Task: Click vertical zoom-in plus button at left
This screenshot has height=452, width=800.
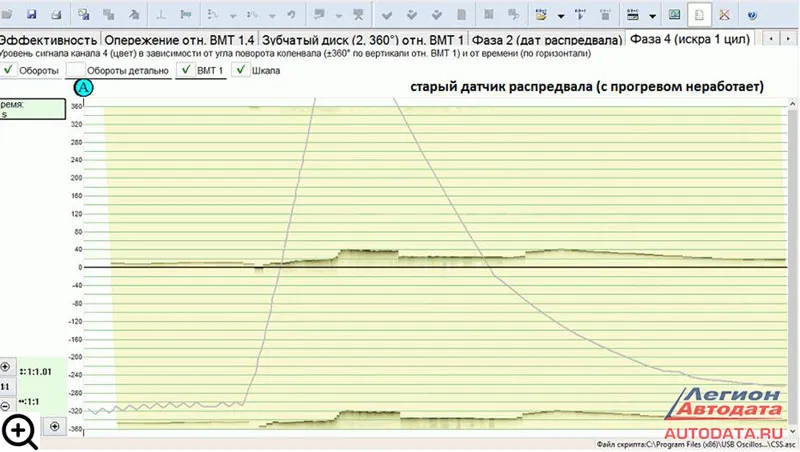Action: point(7,367)
